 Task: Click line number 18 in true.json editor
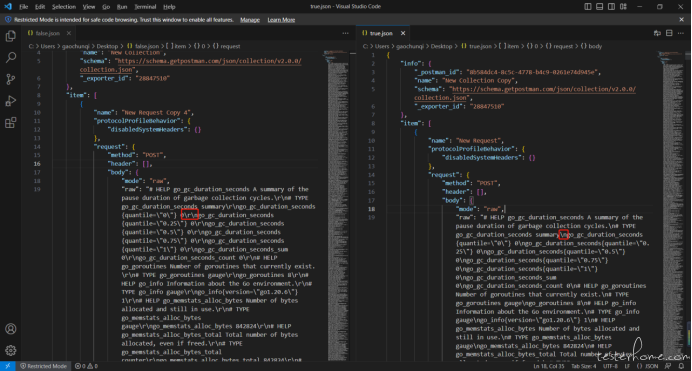pyautogui.click(x=372, y=209)
